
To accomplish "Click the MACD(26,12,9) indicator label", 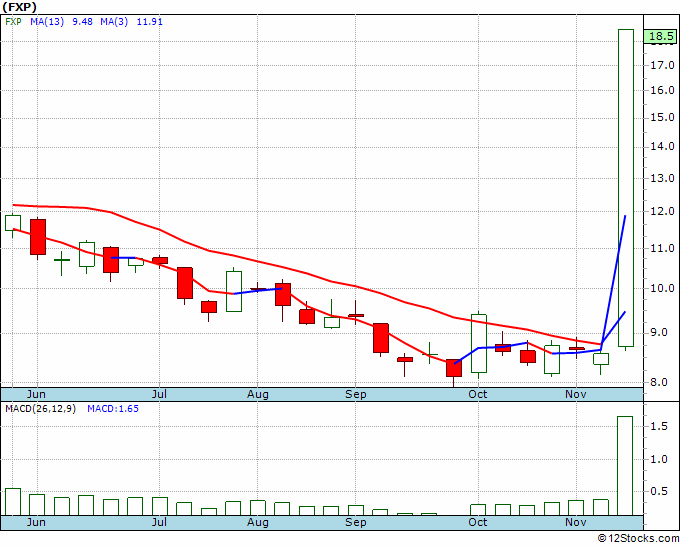I will tap(39, 409).
